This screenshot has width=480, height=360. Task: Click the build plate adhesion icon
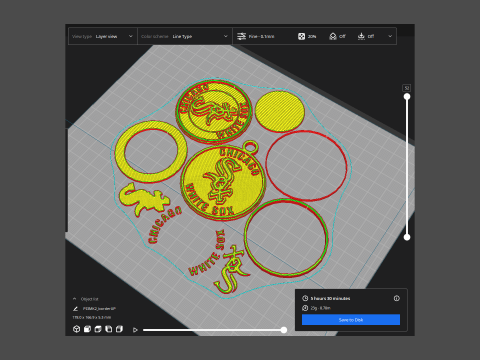(x=361, y=36)
